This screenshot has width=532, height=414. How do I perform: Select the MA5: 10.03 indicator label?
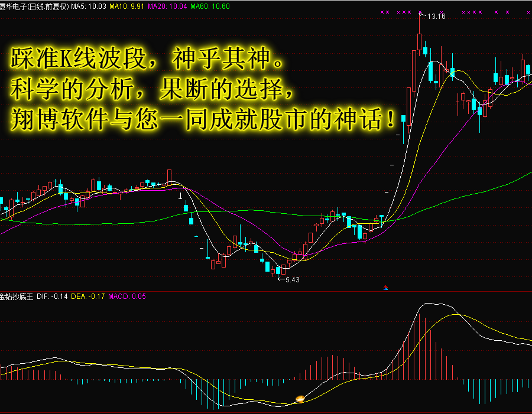click(89, 6)
